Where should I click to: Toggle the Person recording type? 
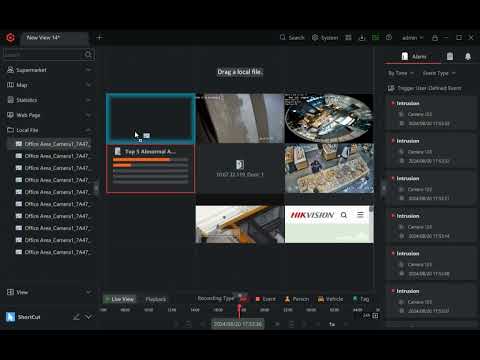pos(296,299)
